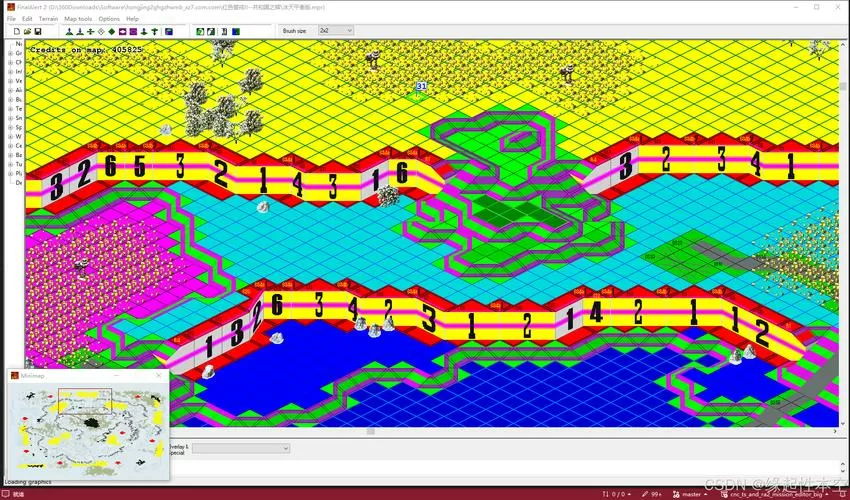This screenshot has height=500, width=850.
Task: Click the Open map folder icon
Action: pos(27,31)
